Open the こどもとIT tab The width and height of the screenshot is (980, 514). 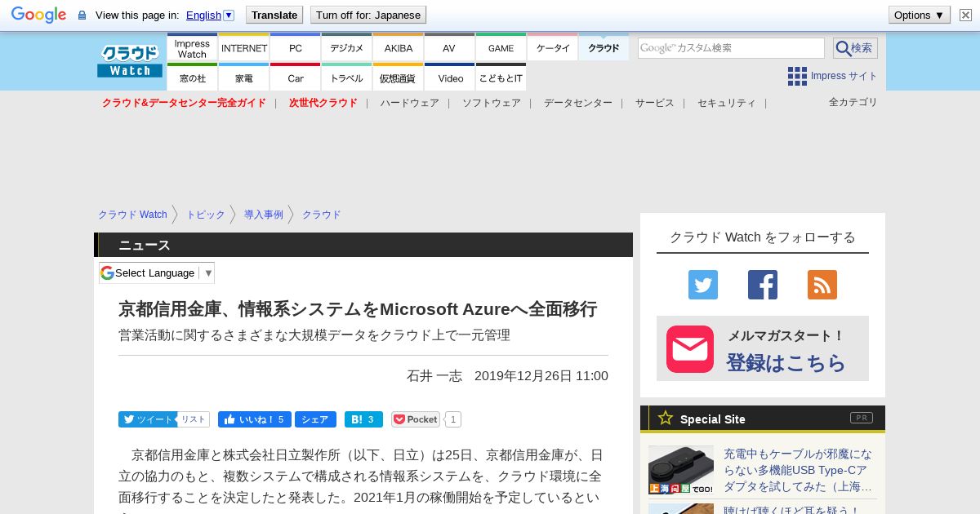pyautogui.click(x=501, y=78)
